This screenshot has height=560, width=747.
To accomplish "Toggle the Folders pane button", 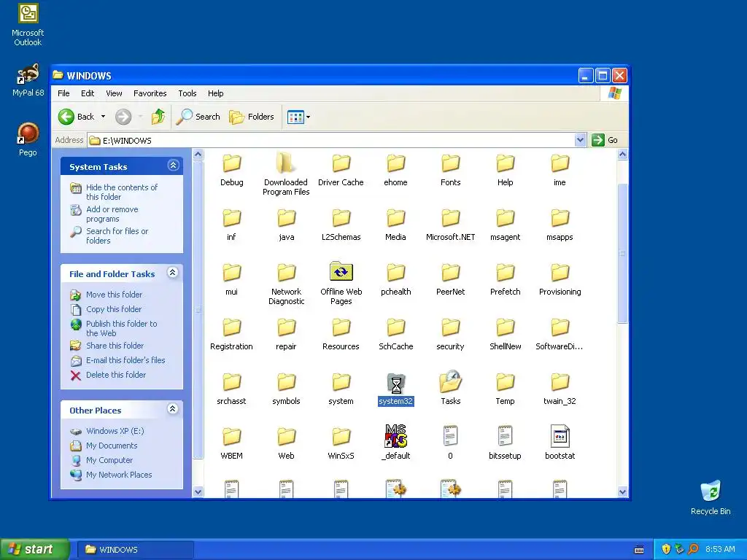I will click(x=252, y=117).
